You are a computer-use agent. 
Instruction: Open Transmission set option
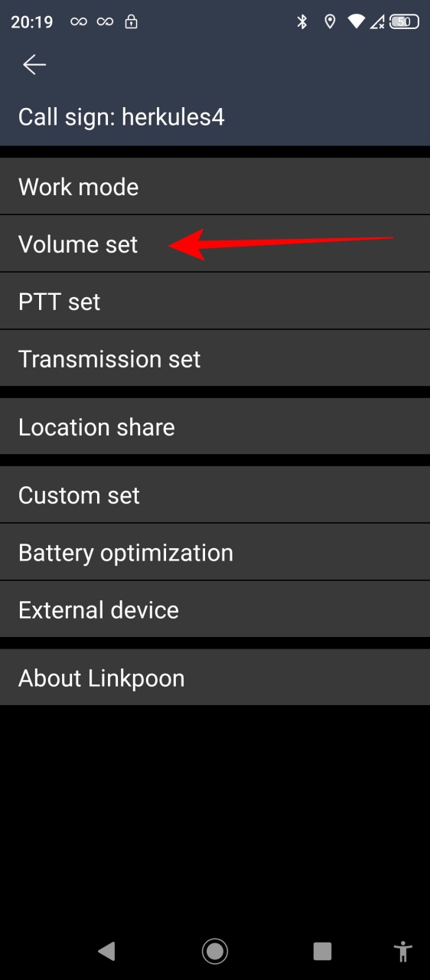215,358
